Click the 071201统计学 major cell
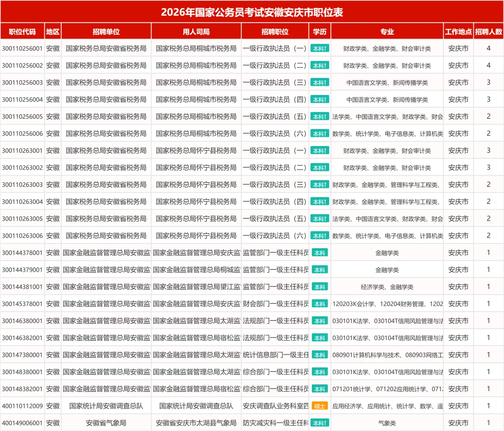504x431 pixels. point(387,389)
